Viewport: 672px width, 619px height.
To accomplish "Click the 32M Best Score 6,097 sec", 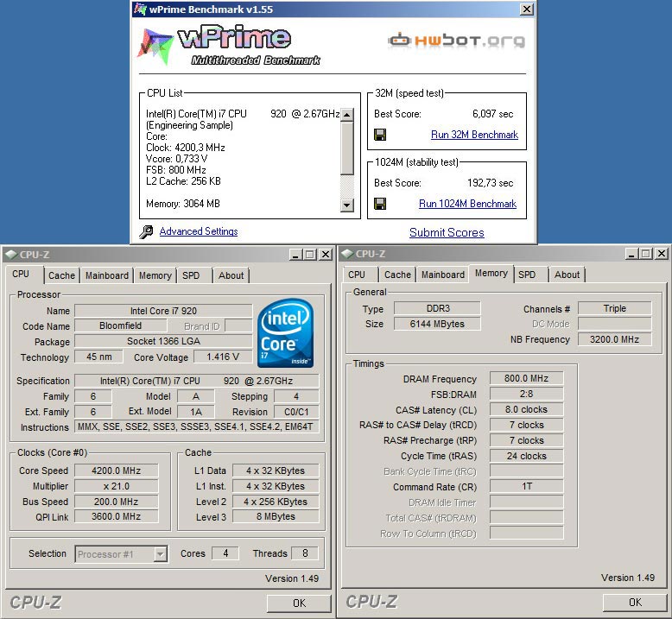I will click(493, 114).
